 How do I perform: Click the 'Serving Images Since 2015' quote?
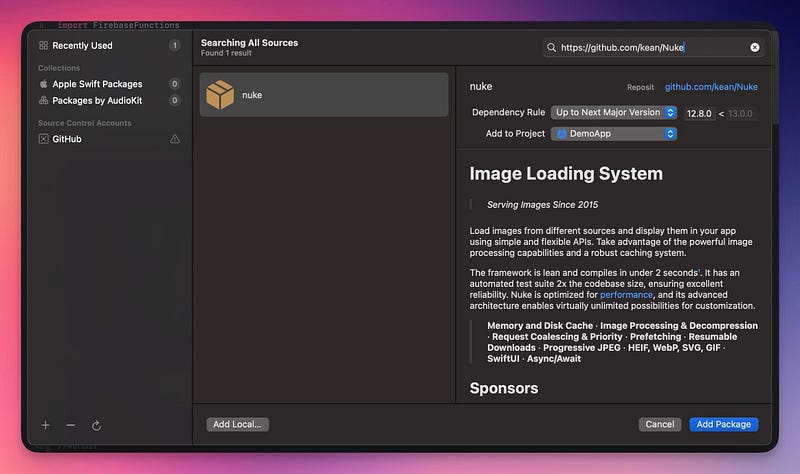click(542, 205)
